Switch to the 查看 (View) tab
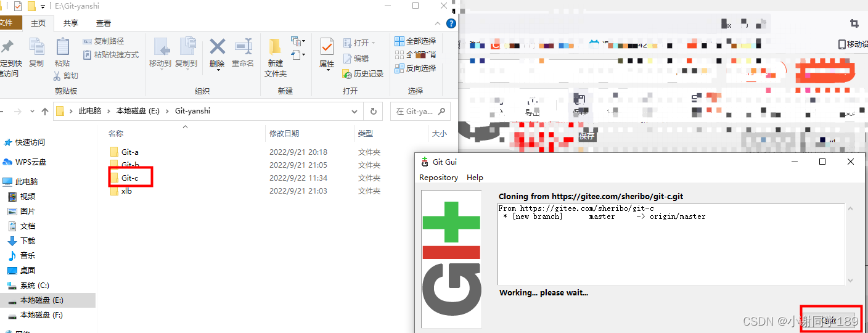The width and height of the screenshot is (868, 333). 104,23
